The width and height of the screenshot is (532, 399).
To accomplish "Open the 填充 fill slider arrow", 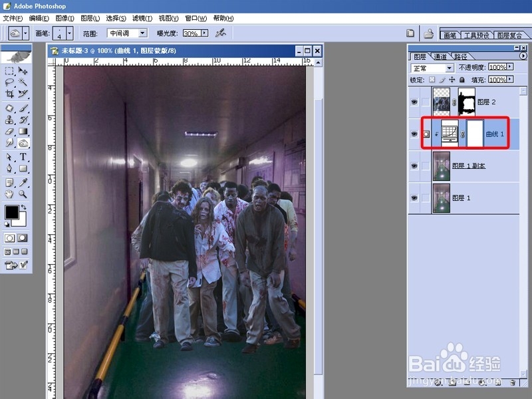I will 510,79.
